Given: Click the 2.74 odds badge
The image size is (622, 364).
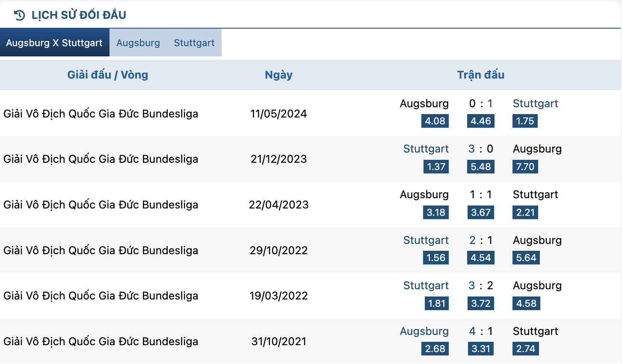Looking at the screenshot, I should click(x=525, y=349).
